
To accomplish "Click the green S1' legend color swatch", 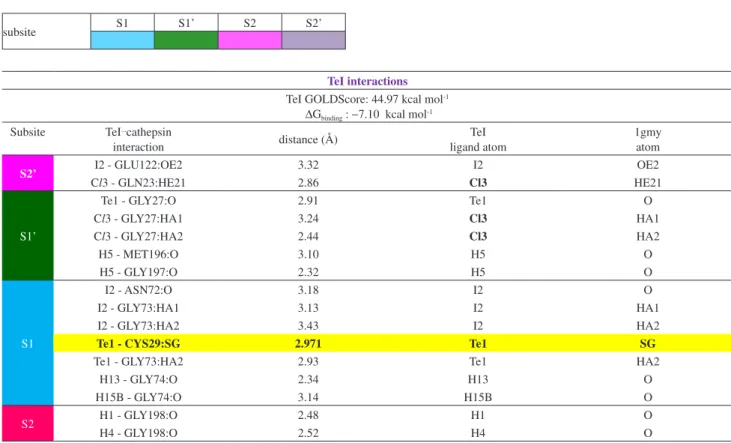I will coord(186,40).
